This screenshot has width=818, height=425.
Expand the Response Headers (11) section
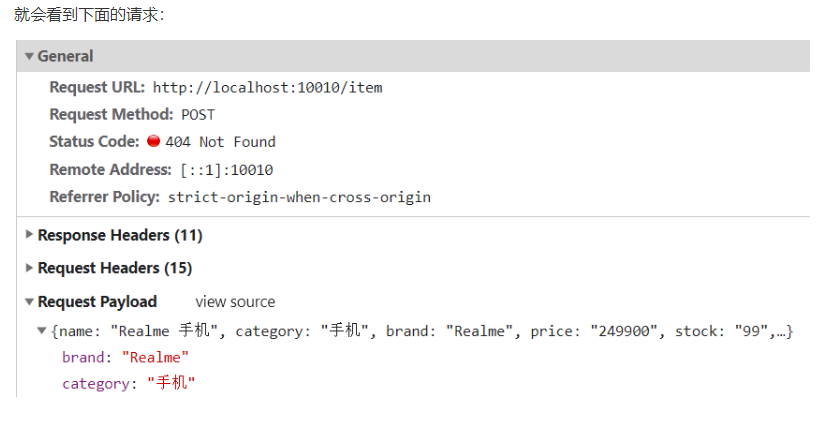click(x=29, y=235)
